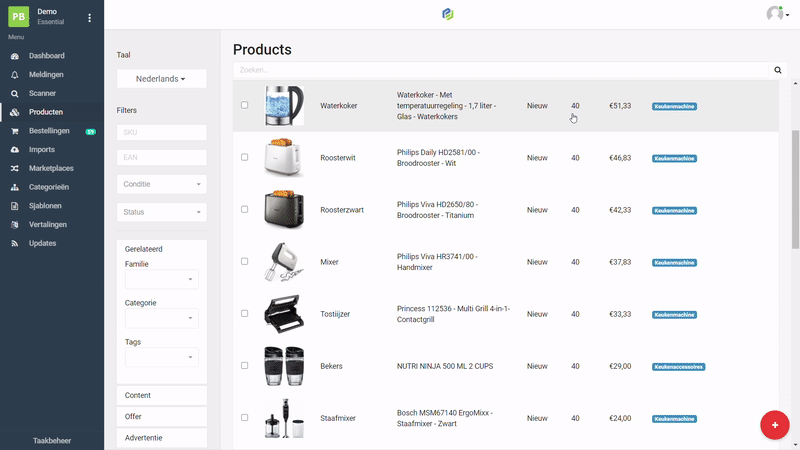Select the Mixer product checkbox
800x450 pixels.
coord(245,262)
